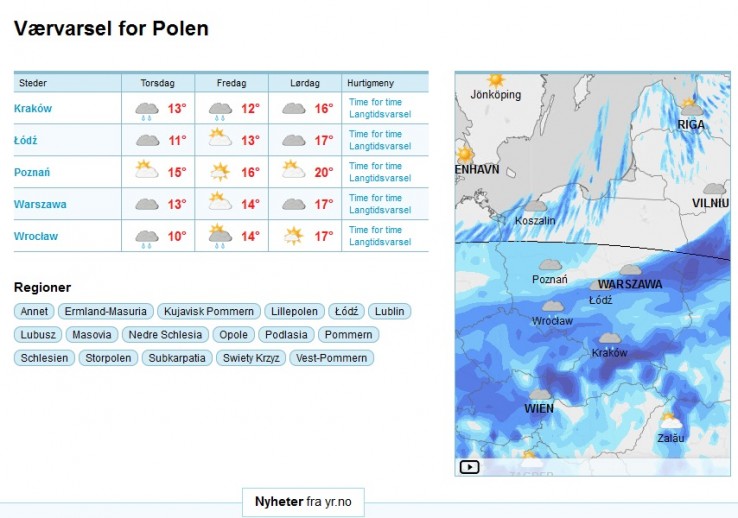Open the Warszawa forecast link
Screen dimensions: 738x518
pos(40,204)
